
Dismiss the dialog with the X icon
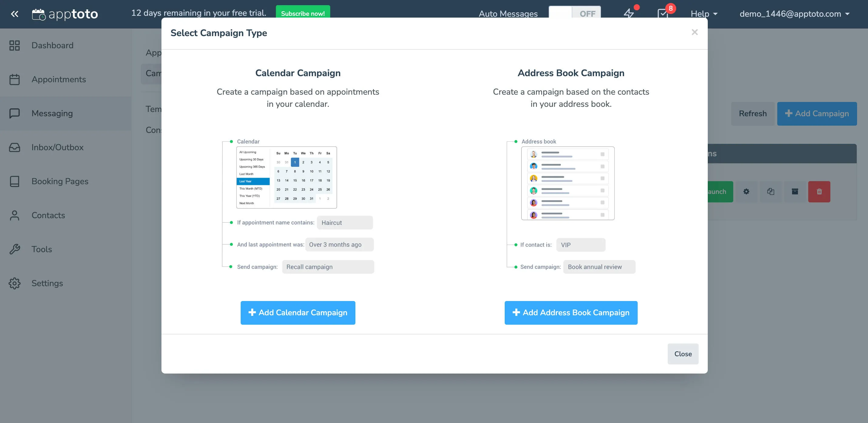click(695, 32)
